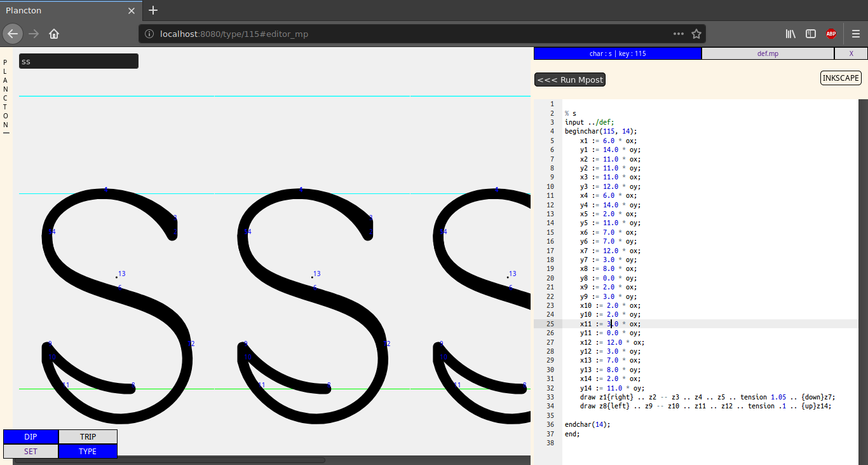Open the Firefox library icon
868x465 pixels.
pyautogui.click(x=790, y=34)
